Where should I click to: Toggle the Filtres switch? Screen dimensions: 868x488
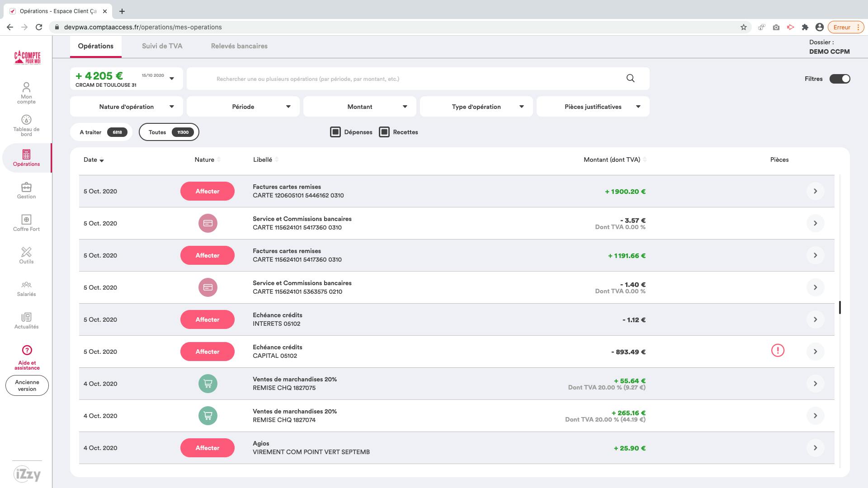(x=840, y=79)
